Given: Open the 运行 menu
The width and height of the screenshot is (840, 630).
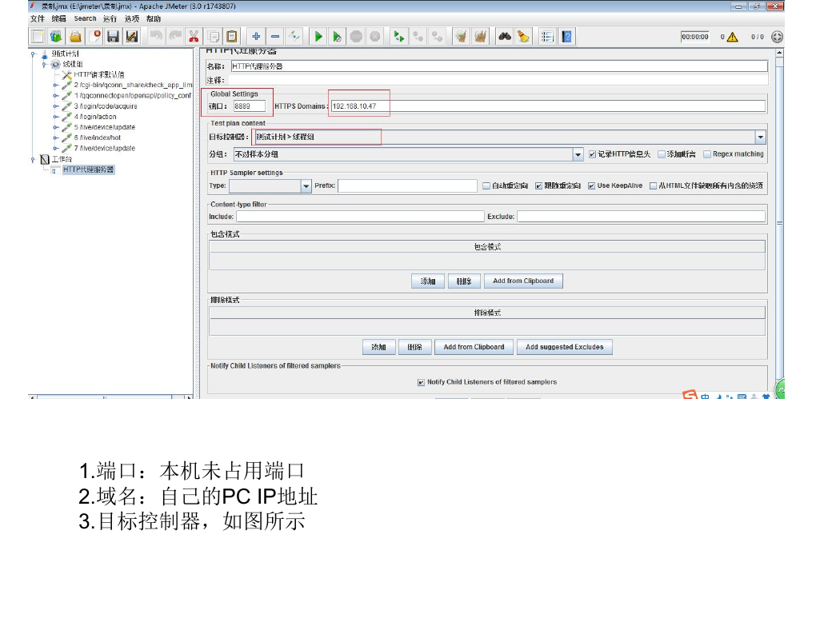Looking at the screenshot, I should [110, 18].
